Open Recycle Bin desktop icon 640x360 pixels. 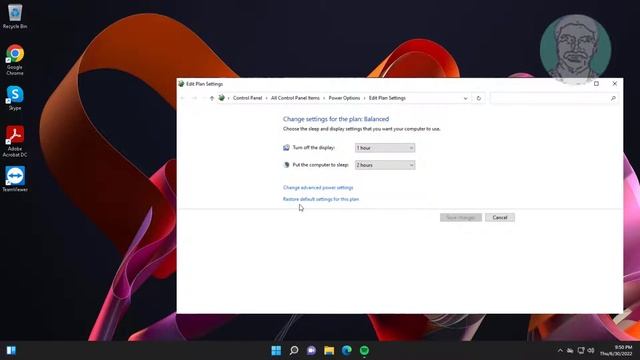[x=15, y=16]
